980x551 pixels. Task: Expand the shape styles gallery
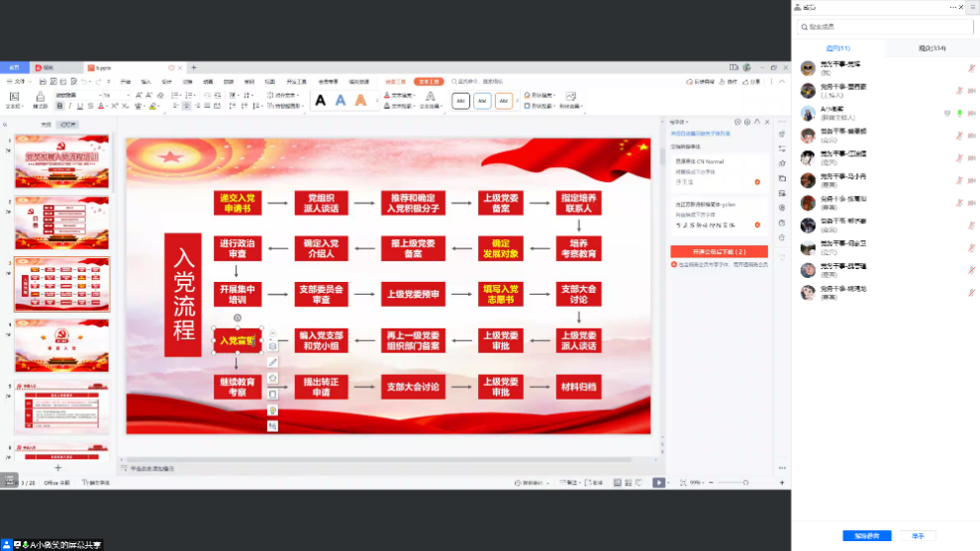(x=517, y=101)
